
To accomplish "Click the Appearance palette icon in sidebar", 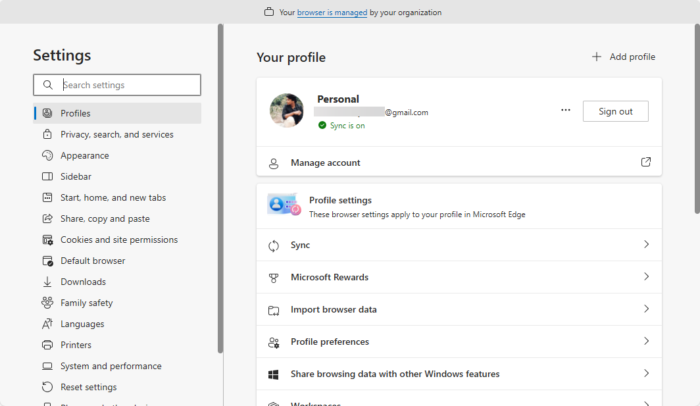I will pos(47,155).
